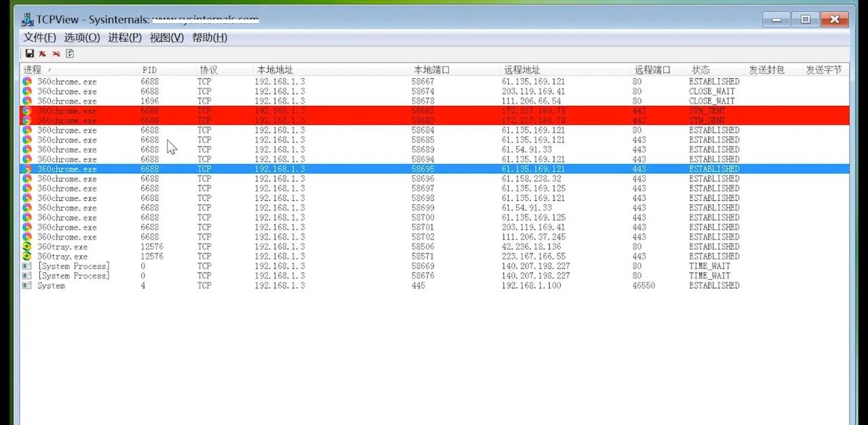The height and width of the screenshot is (425, 868).
Task: Click 360chrome icon in local port 58667 row
Action: point(27,81)
